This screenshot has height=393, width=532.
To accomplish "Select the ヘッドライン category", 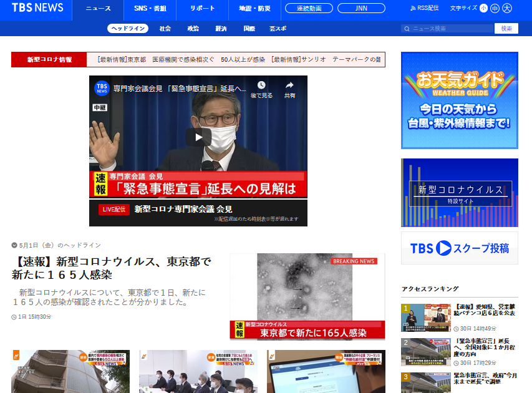I will 128,29.
